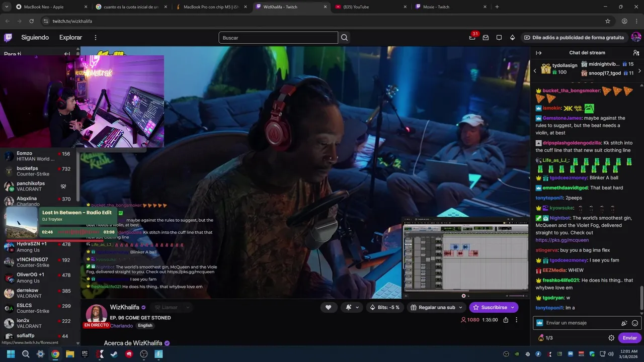Open the Prime loot notifications with badge 31
644x362 pixels.
(x=472, y=38)
